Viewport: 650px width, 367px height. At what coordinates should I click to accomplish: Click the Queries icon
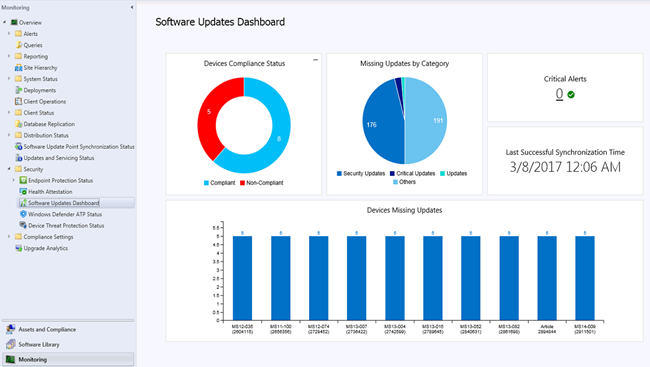(x=18, y=45)
